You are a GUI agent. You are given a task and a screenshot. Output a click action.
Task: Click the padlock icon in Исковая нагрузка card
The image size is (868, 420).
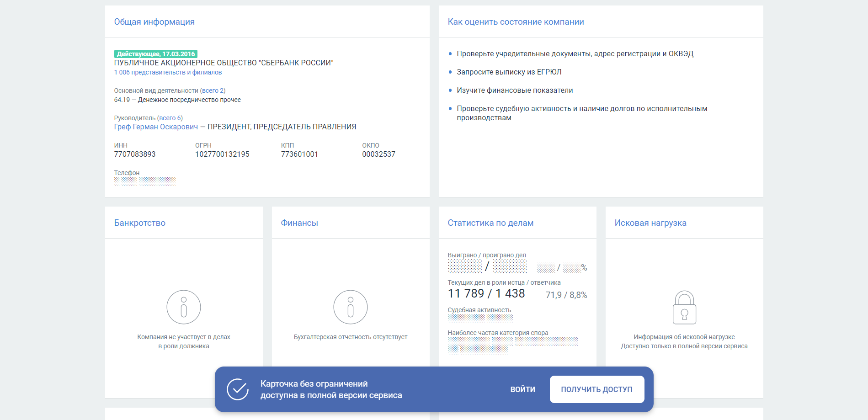[x=684, y=307]
